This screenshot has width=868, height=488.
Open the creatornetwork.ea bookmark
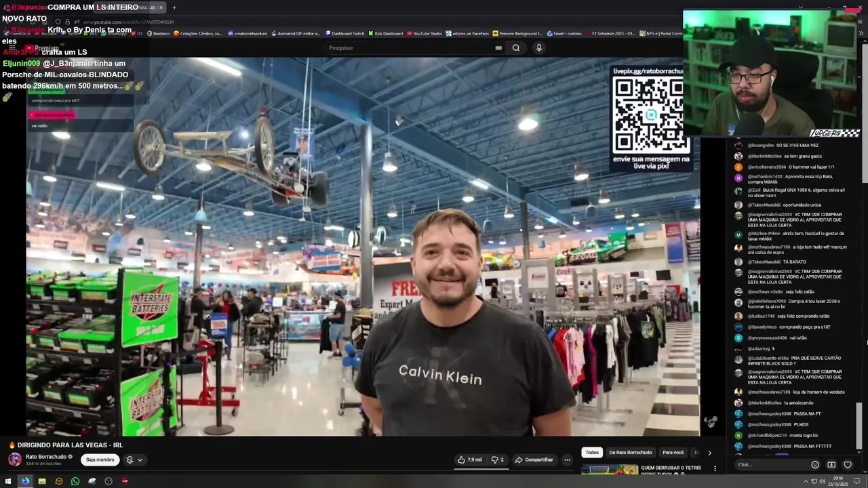coord(248,33)
